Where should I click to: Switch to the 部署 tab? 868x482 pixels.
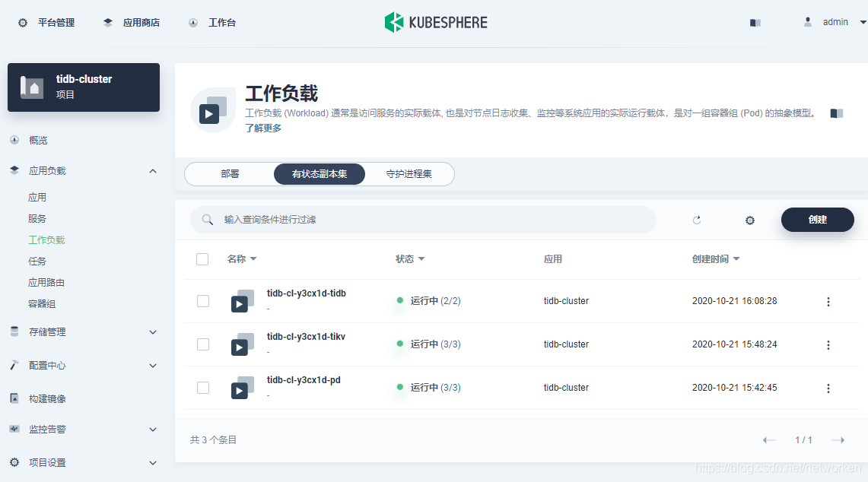point(230,174)
